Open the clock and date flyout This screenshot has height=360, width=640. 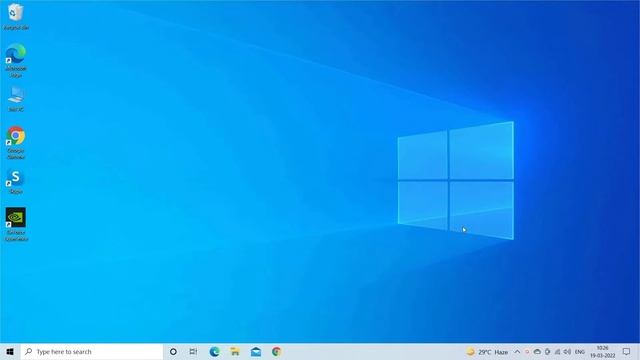[602, 352]
